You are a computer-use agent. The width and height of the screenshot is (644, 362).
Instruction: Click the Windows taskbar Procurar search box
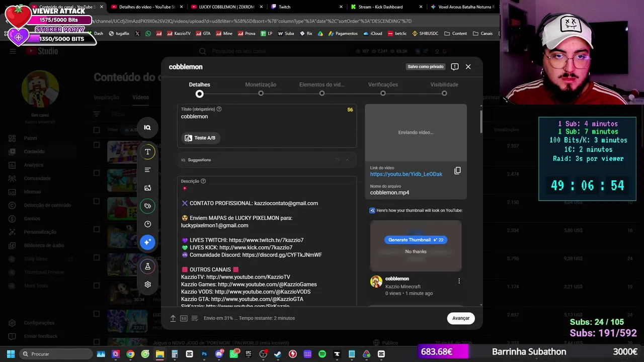[x=56, y=354]
